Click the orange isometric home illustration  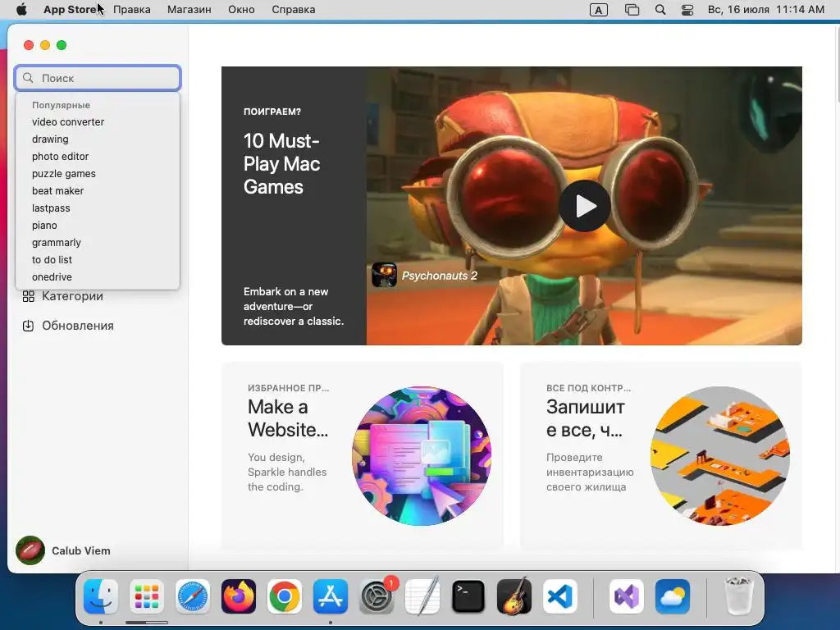(720, 456)
